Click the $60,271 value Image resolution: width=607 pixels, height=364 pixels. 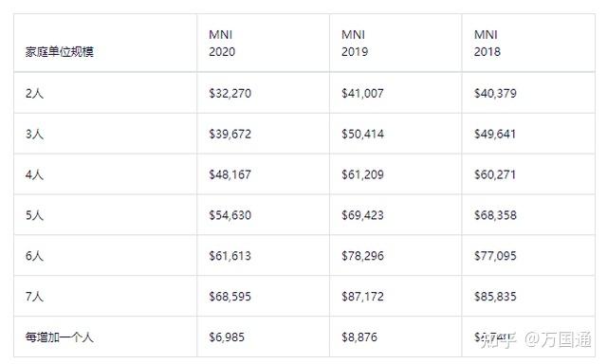(495, 174)
